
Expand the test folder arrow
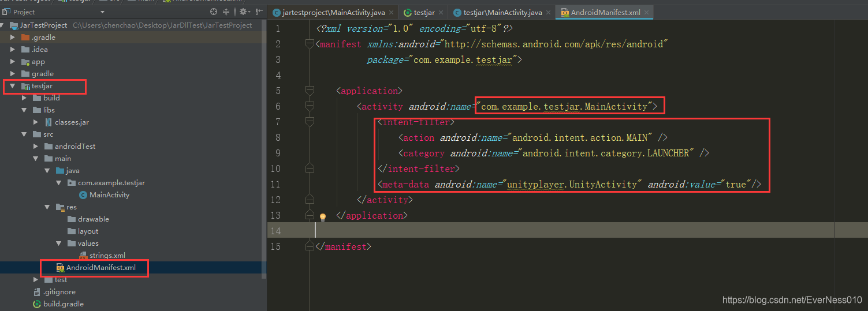[36, 280]
